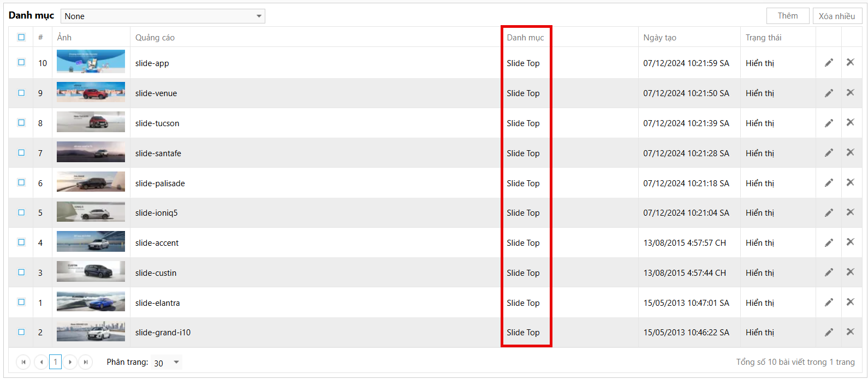Toggle the select-all checkbox in header
This screenshot has width=868, height=379.
(x=21, y=37)
